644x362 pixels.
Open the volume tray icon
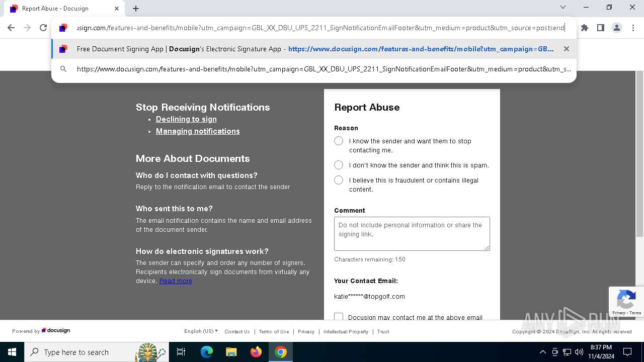[x=579, y=352]
